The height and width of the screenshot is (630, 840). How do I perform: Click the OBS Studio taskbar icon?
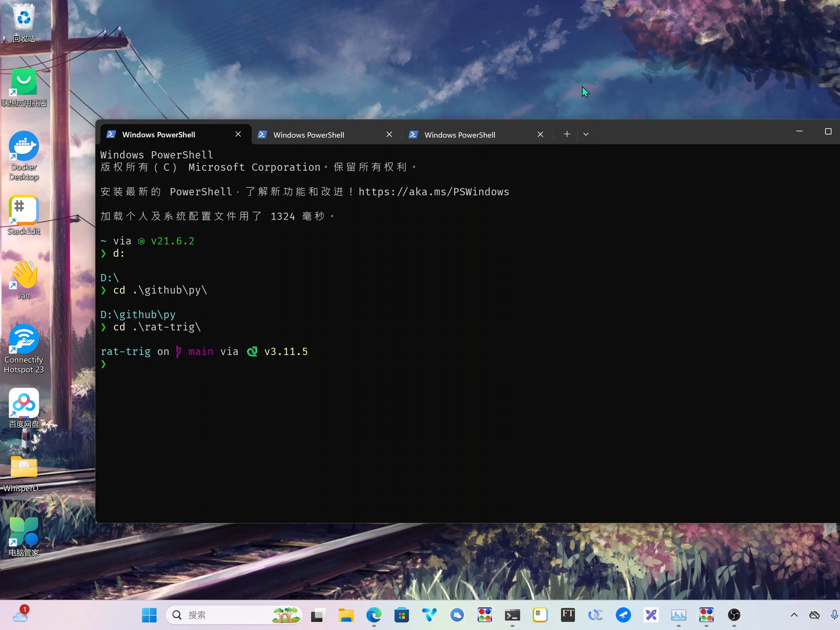point(734,615)
